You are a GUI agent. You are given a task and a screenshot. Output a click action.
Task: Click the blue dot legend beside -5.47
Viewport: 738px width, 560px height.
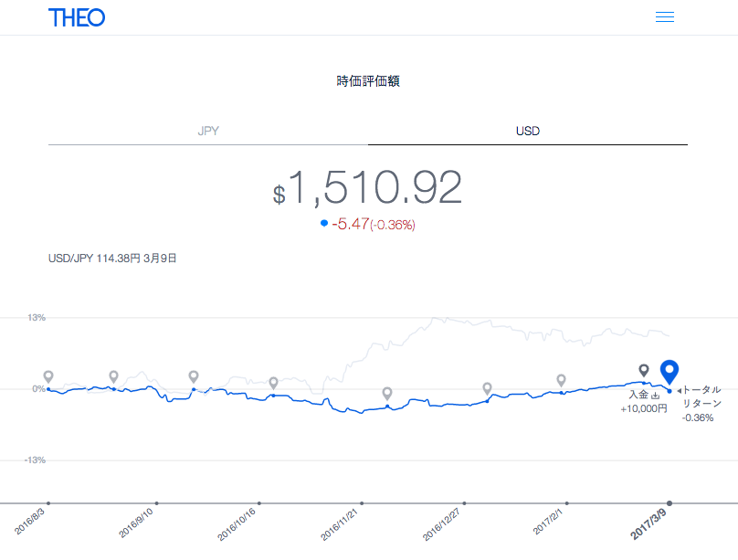coord(324,223)
